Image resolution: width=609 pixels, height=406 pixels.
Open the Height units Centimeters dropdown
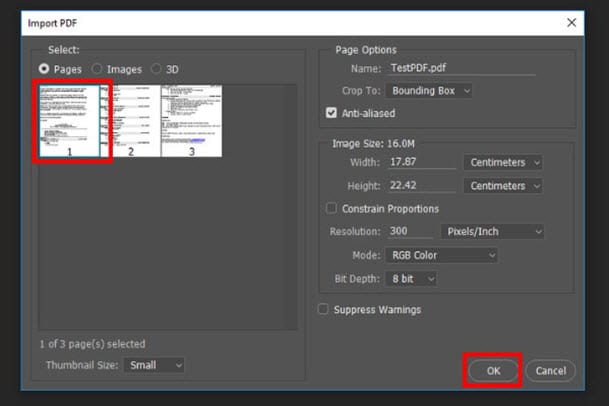click(503, 186)
